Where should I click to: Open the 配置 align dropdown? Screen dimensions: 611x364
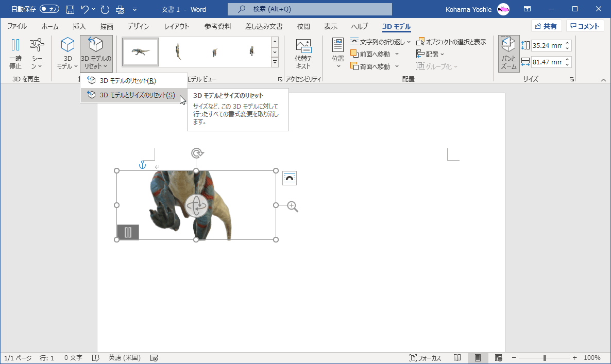pyautogui.click(x=430, y=54)
